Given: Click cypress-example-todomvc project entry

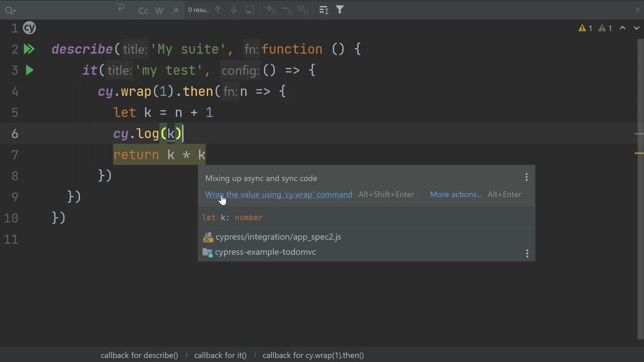Looking at the screenshot, I should pyautogui.click(x=265, y=252).
